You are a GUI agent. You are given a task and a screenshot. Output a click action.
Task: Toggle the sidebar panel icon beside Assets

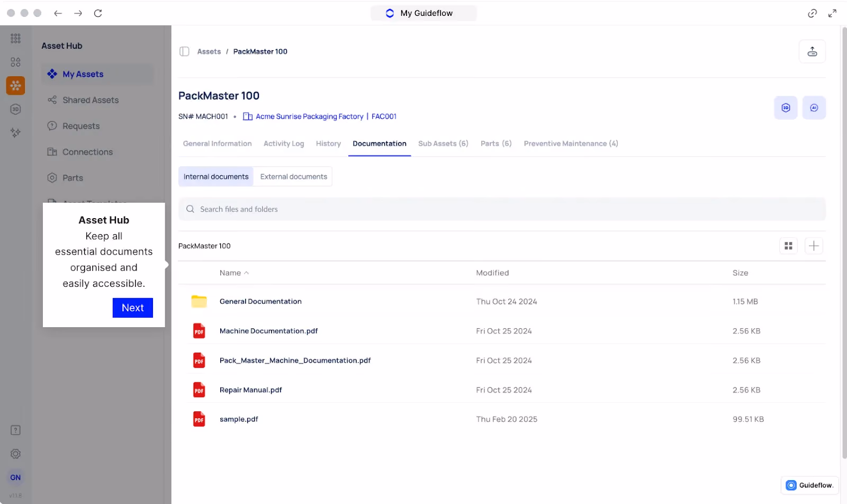184,51
